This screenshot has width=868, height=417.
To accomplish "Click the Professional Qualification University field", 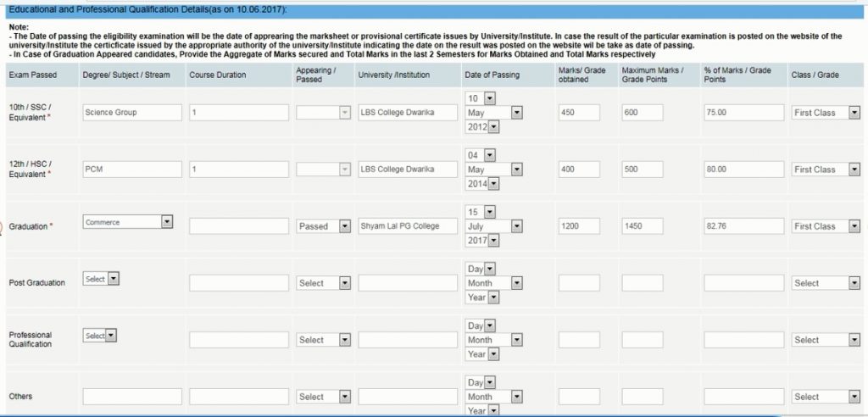I will 408,340.
